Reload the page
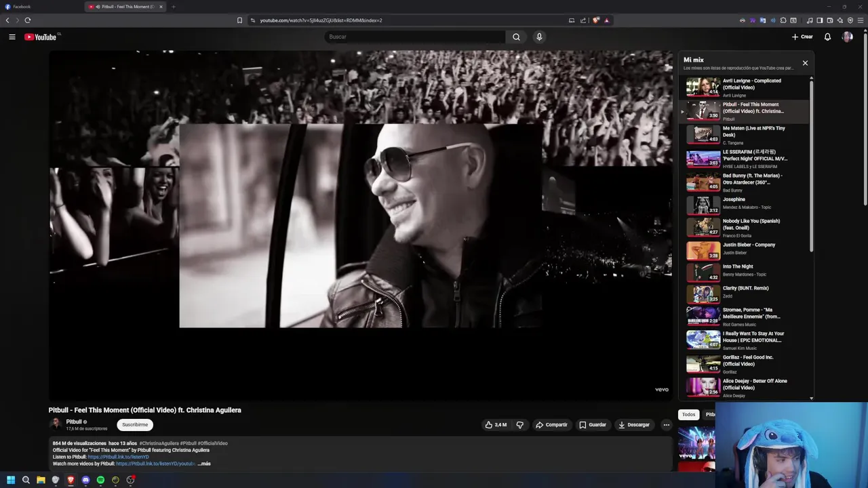Image resolution: width=868 pixels, height=488 pixels. (28, 20)
